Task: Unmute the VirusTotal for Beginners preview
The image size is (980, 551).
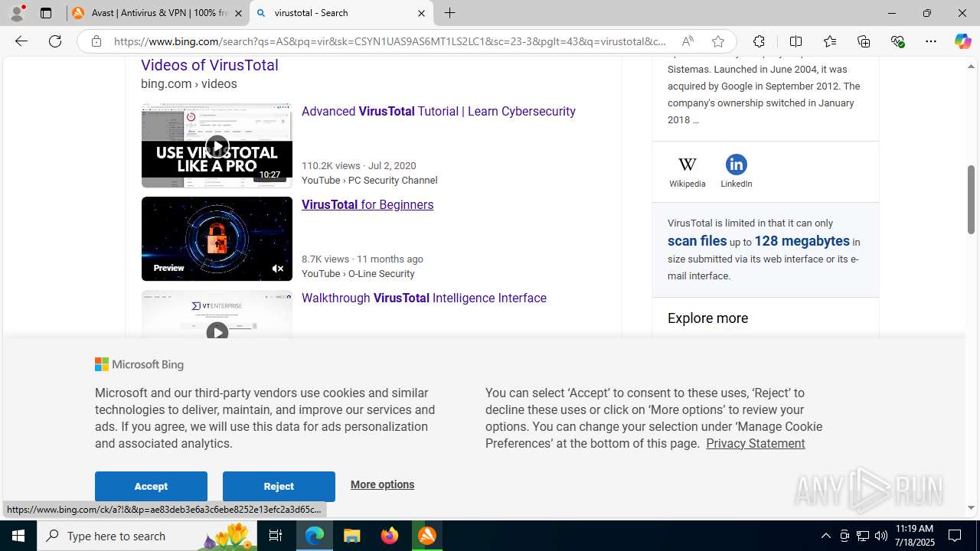Action: (x=278, y=269)
